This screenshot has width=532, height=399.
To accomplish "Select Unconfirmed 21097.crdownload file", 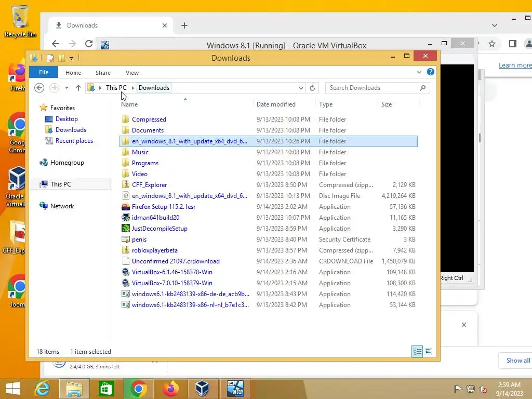I will click(269, 261).
